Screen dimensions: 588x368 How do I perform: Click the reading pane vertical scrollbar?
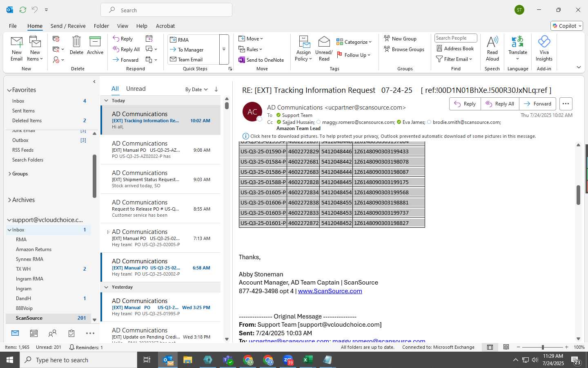point(578,195)
